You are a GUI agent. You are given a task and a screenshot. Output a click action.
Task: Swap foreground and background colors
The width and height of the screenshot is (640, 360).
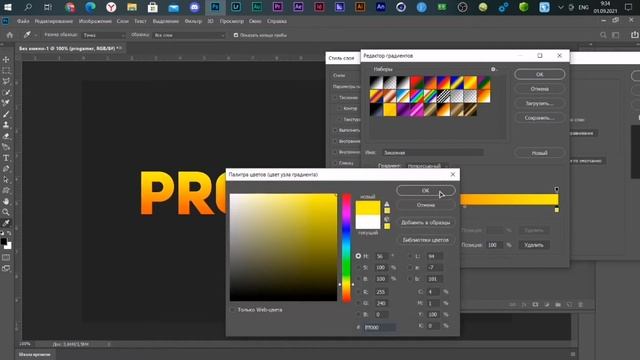point(9,233)
